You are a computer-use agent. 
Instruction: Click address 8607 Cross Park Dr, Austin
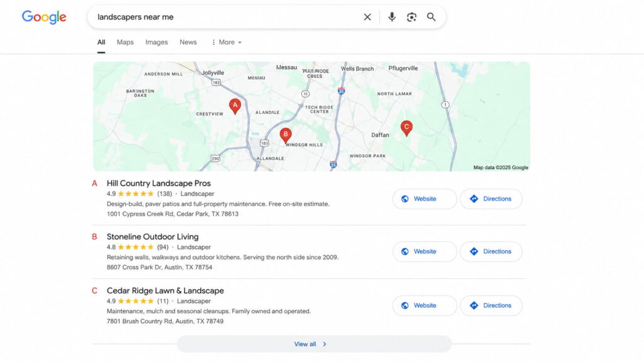point(159,267)
